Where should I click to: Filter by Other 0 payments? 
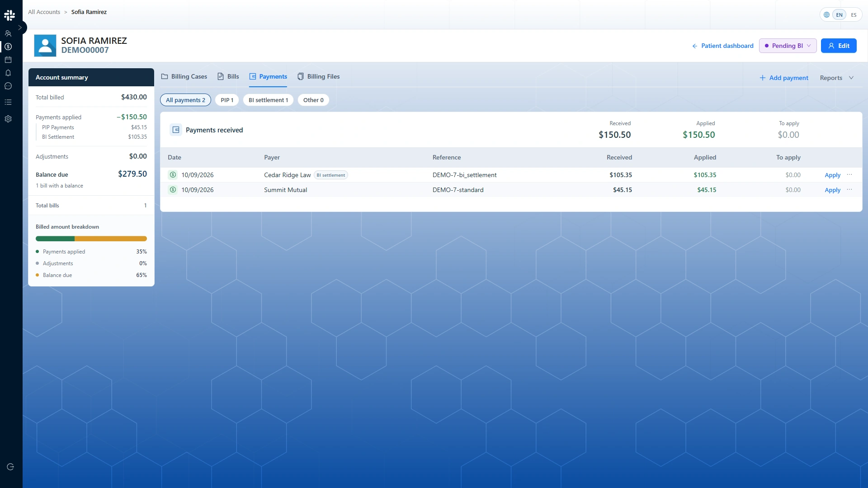(313, 100)
